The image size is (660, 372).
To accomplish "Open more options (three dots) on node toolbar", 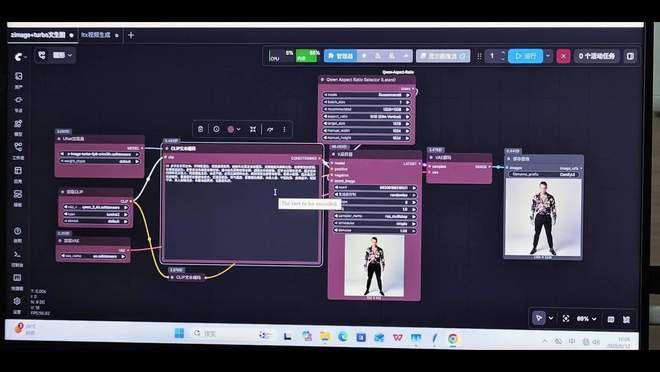I will point(285,129).
